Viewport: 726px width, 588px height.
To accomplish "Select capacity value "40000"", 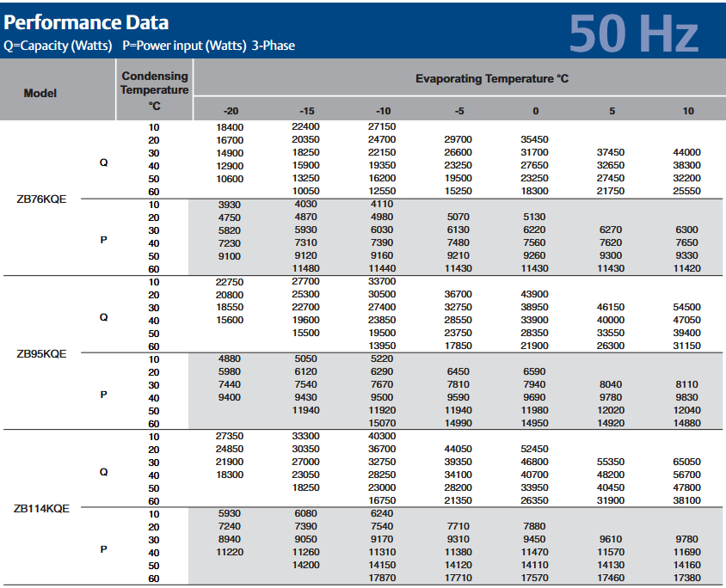I will point(611,320).
